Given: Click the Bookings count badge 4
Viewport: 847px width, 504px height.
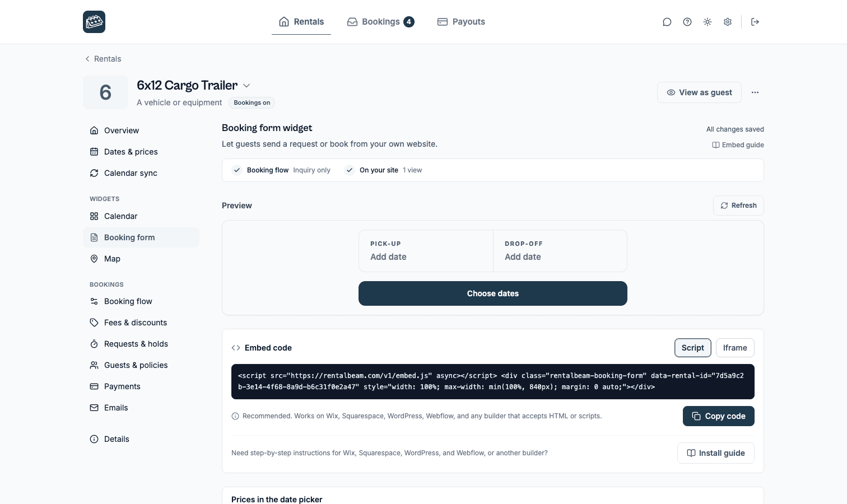Looking at the screenshot, I should coord(409,22).
